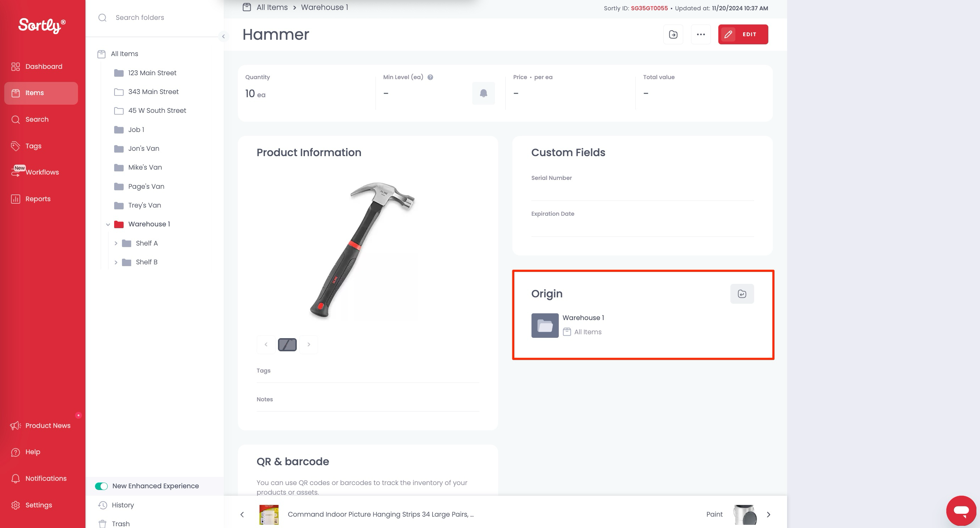
Task: Expand the Shelf A folder
Action: [x=116, y=243]
